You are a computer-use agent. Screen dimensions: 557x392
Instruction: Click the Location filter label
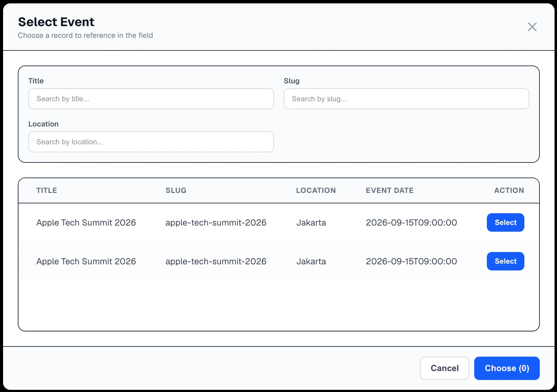click(x=43, y=124)
